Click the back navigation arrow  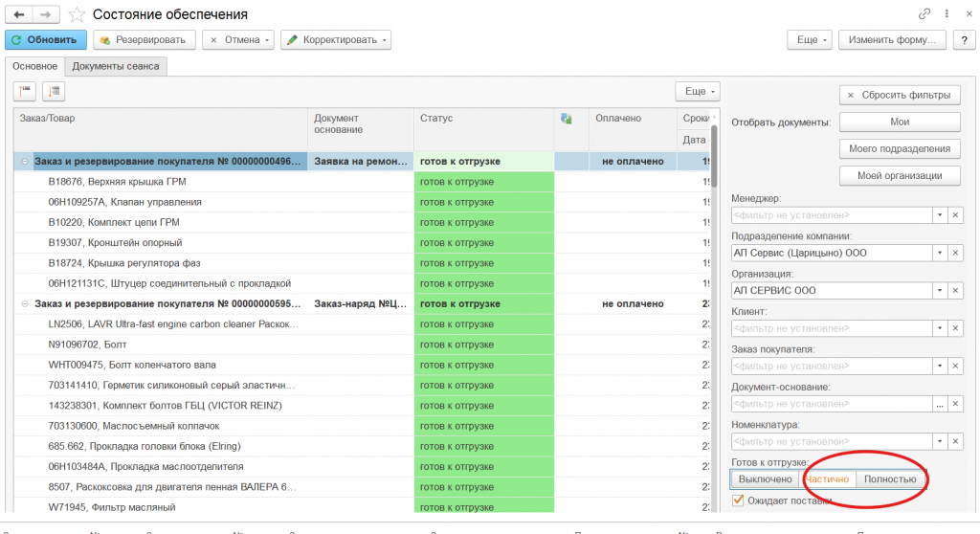point(19,14)
